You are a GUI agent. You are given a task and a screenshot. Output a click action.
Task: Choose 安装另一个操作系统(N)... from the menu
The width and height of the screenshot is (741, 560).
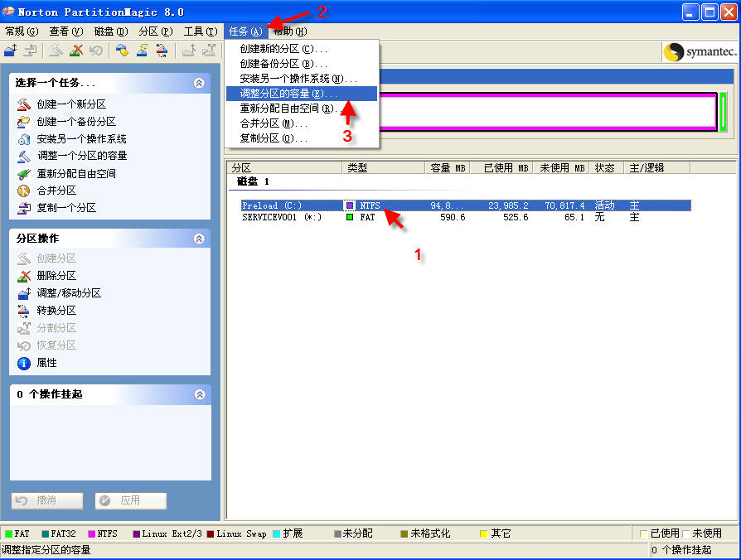pyautogui.click(x=302, y=79)
